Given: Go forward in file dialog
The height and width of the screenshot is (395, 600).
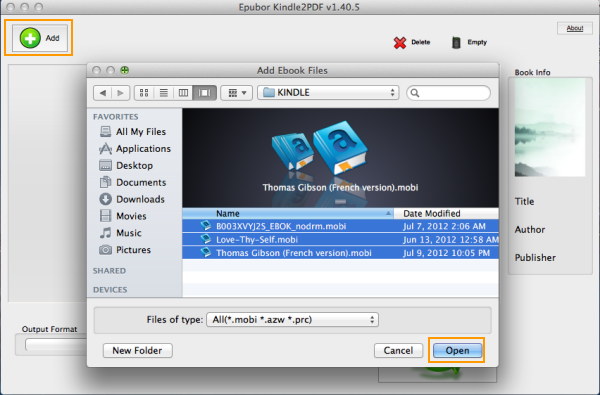Looking at the screenshot, I should [121, 93].
